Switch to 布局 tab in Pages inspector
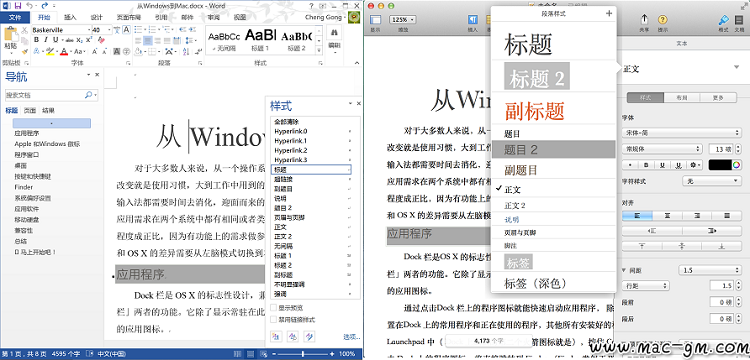Screen dimensions: 750x360 (x=682, y=98)
